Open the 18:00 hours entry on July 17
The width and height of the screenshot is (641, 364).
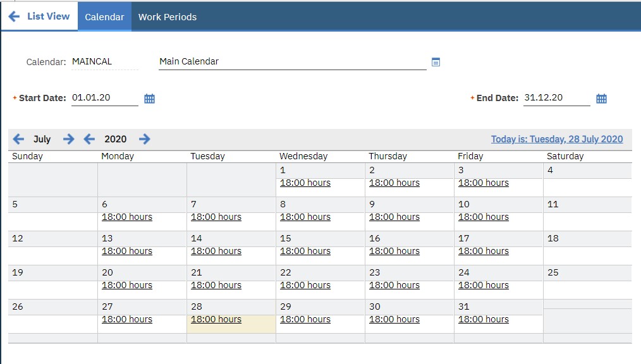(484, 251)
